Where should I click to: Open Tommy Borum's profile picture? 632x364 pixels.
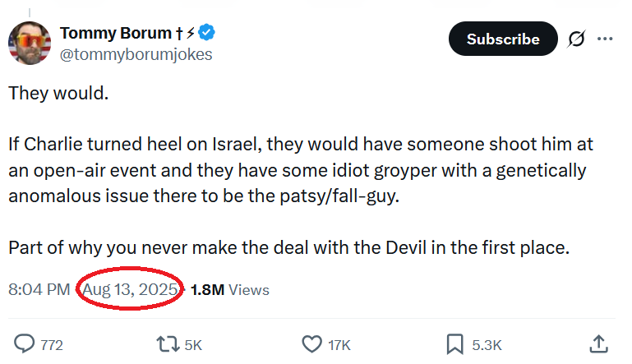pyautogui.click(x=30, y=43)
